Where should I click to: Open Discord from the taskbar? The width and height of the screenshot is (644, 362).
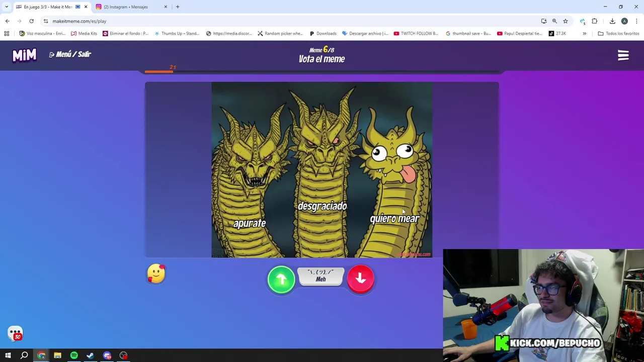[107, 355]
